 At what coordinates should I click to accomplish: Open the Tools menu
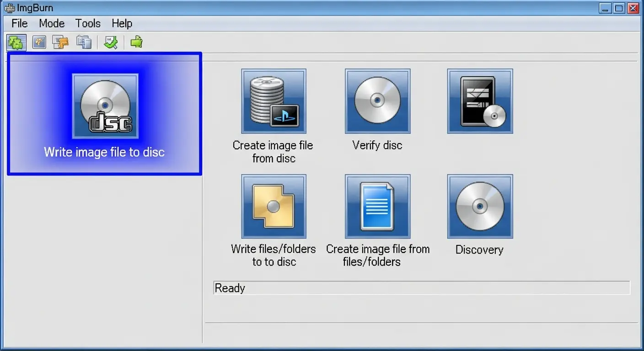coord(88,23)
